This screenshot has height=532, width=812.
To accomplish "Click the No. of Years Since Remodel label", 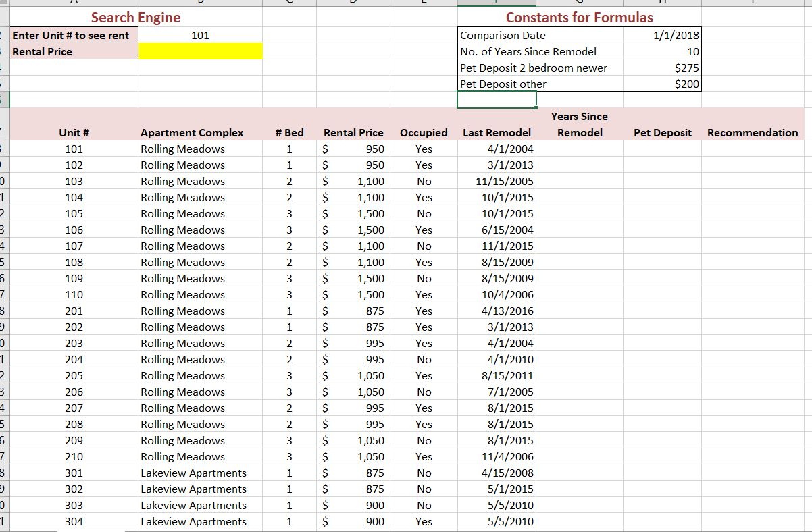I will click(528, 51).
